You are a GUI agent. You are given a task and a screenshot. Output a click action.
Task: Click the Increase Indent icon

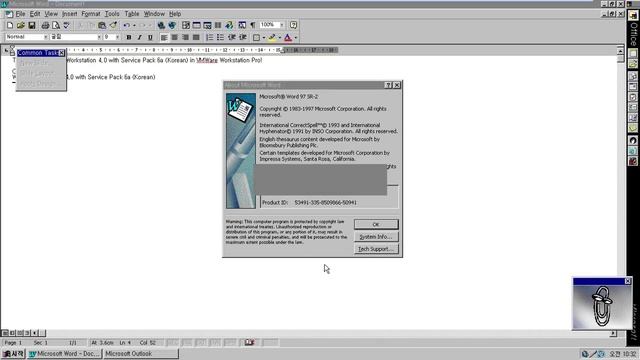(x=243, y=38)
